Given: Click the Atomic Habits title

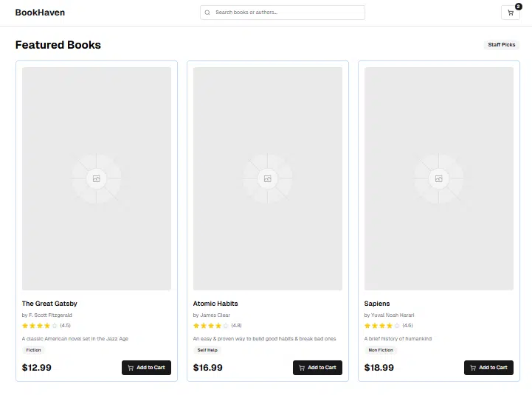Looking at the screenshot, I should coord(215,304).
